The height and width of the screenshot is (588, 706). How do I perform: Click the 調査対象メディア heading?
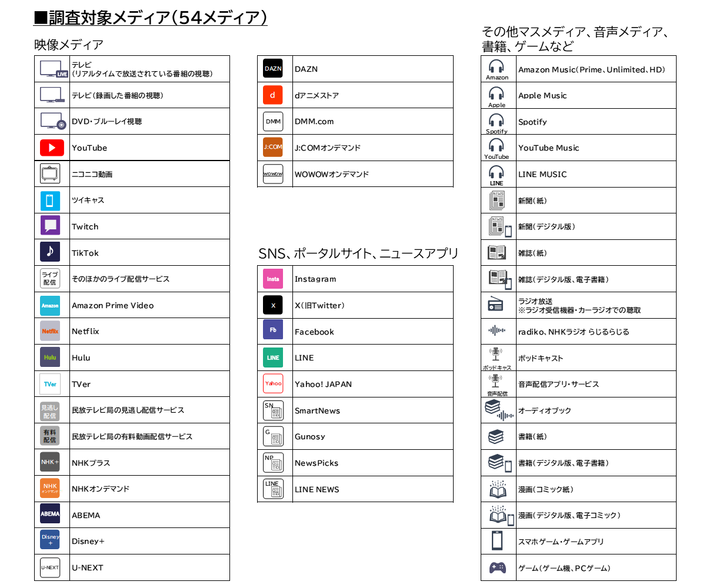tap(151, 18)
